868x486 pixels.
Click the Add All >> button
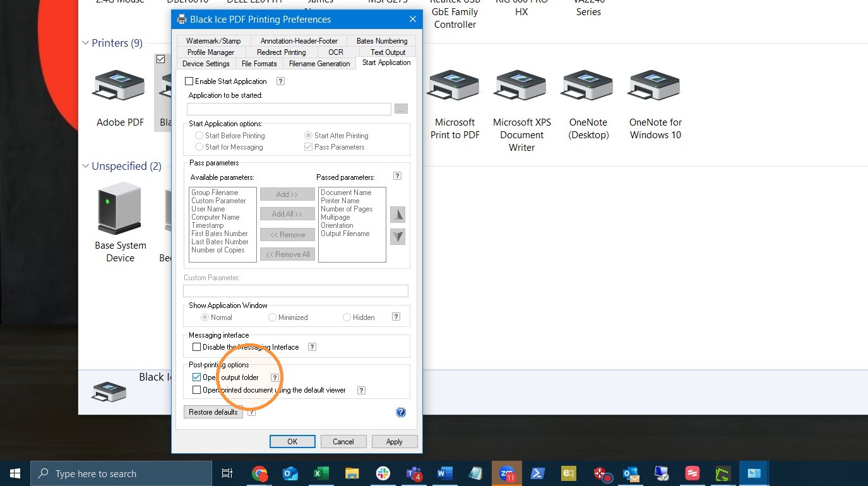point(287,214)
